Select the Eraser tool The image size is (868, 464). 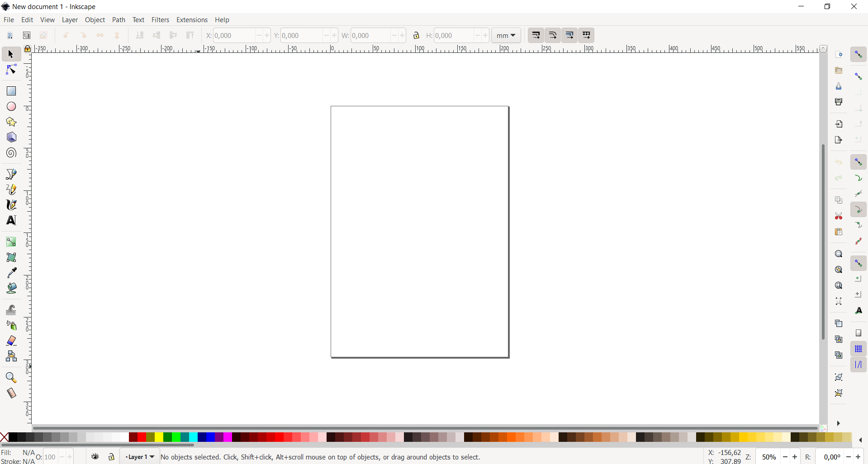pos(11,341)
